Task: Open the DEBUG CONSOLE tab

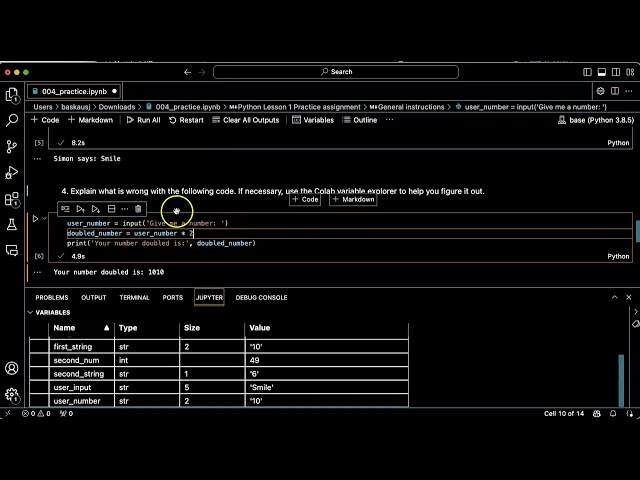Action: point(261,297)
